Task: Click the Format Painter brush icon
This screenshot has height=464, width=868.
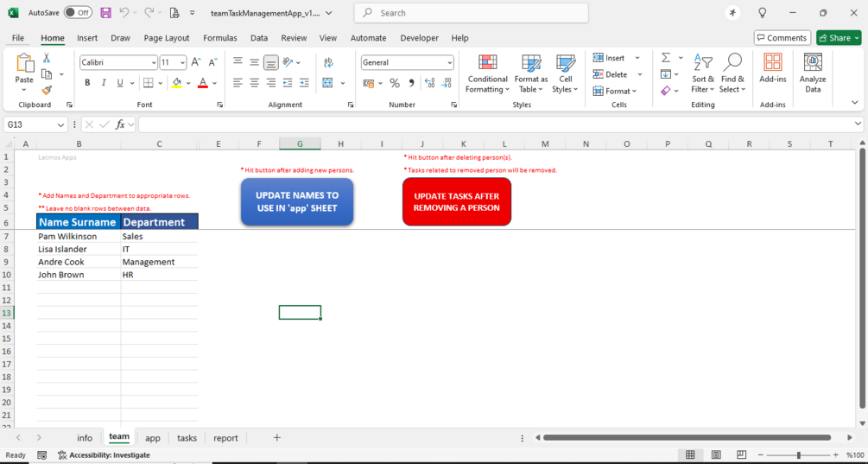Action: pyautogui.click(x=47, y=90)
